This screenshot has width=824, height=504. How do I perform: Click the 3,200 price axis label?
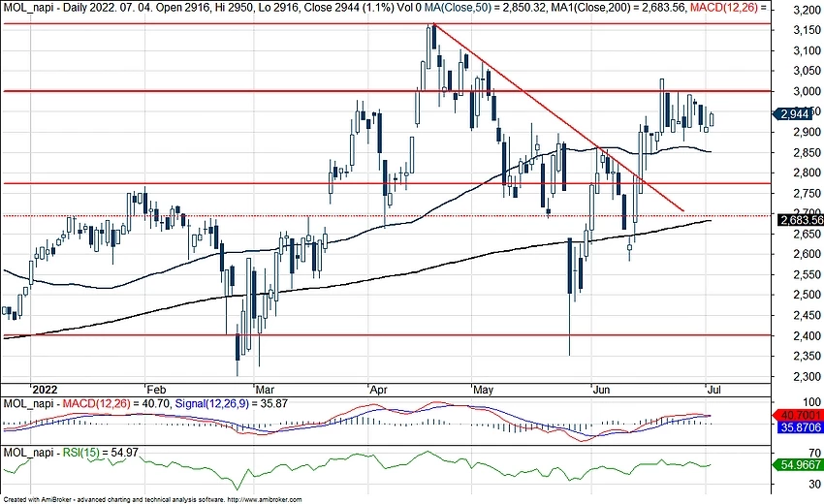[808, 10]
